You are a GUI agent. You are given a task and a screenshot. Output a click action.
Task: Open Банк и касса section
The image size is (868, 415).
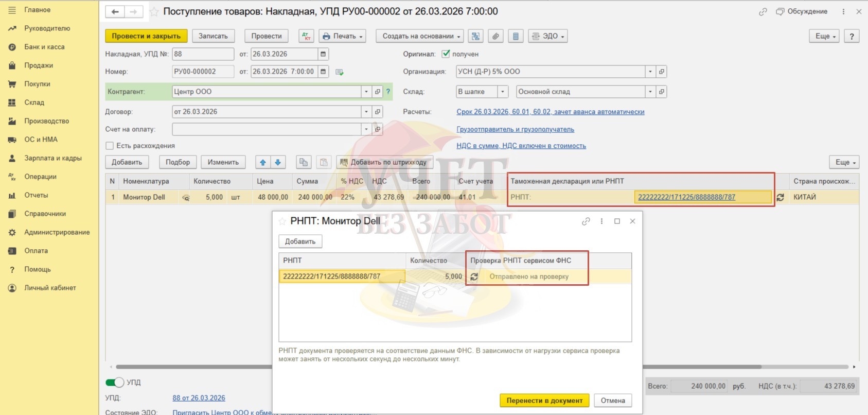pos(44,47)
